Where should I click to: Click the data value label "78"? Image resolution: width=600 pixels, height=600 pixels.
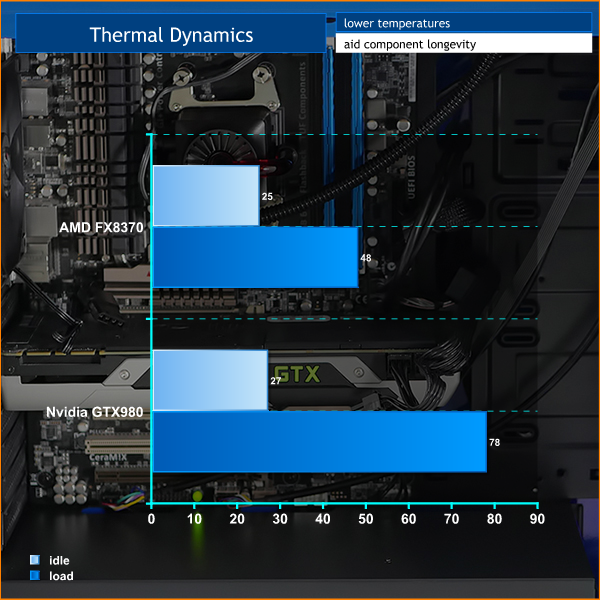tap(494, 442)
